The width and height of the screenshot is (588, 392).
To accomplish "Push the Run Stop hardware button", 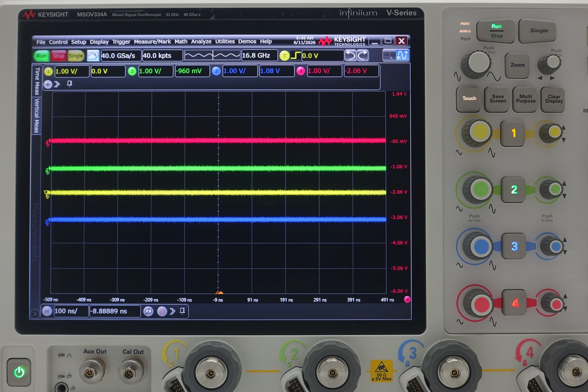I will coord(496,31).
